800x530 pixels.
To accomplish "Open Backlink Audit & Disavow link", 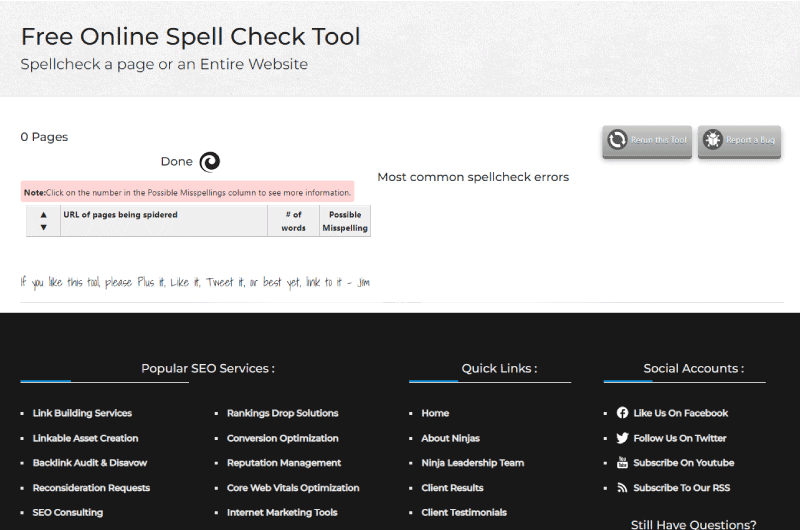I will point(90,463).
